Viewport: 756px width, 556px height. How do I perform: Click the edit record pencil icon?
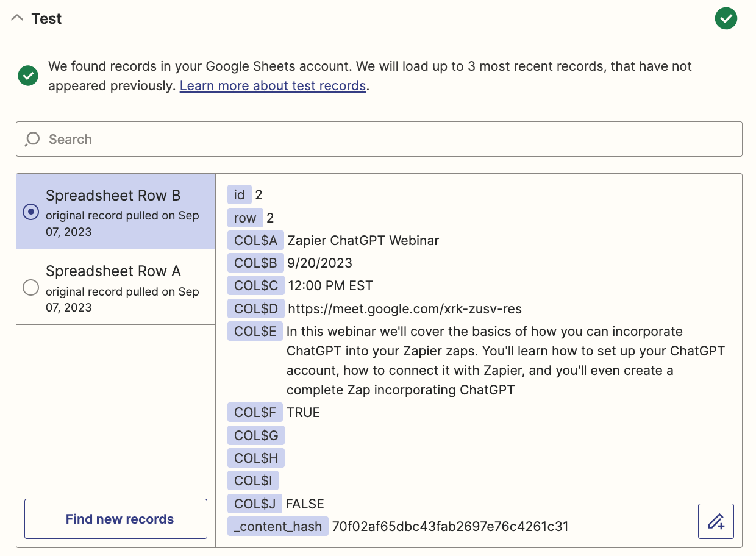(716, 521)
